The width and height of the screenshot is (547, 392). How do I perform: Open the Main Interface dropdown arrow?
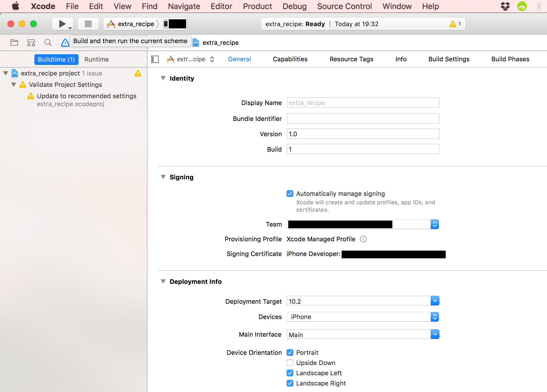(x=435, y=334)
